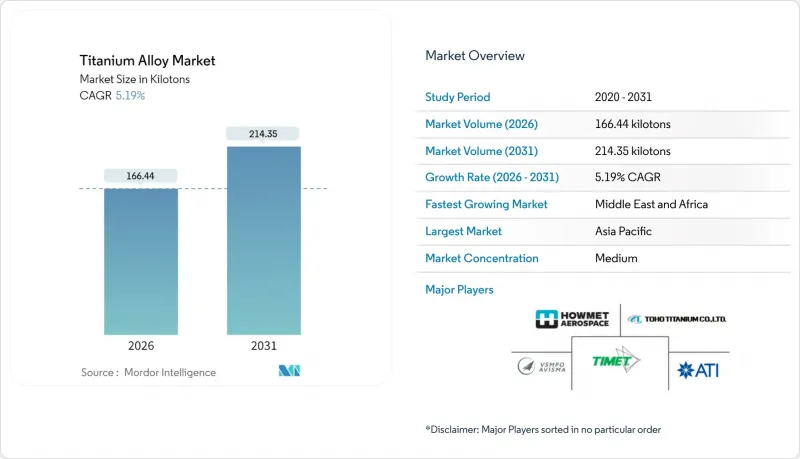
Task: Click the ATI logo
Action: (698, 369)
